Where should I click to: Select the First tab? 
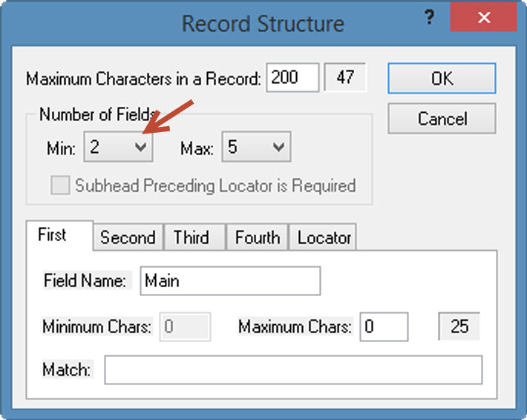[x=53, y=236]
